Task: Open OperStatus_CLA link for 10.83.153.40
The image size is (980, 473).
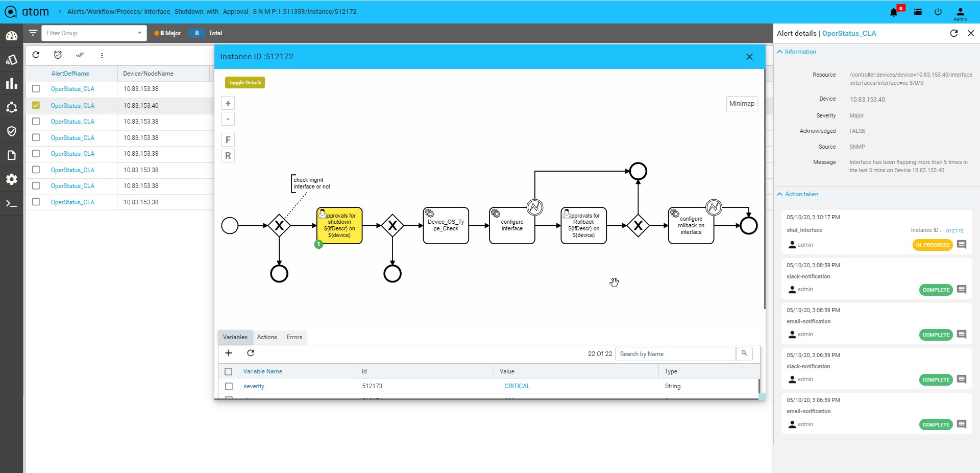Action: [x=72, y=106]
